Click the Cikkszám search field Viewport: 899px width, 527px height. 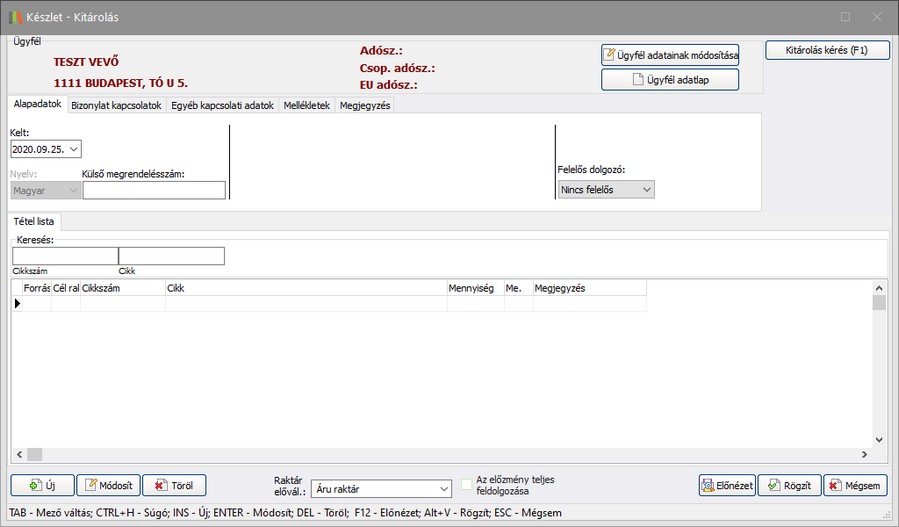[64, 256]
